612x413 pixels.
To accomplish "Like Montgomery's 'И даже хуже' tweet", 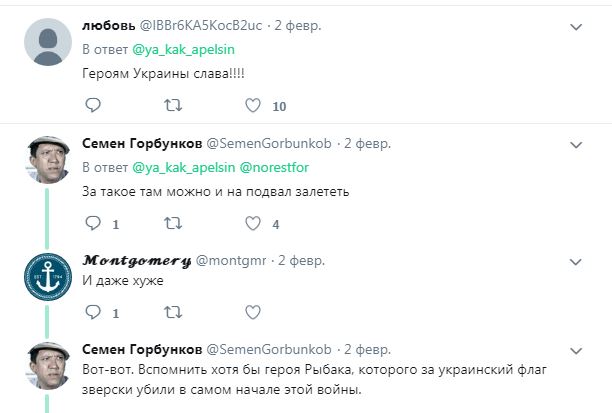I will click(253, 313).
